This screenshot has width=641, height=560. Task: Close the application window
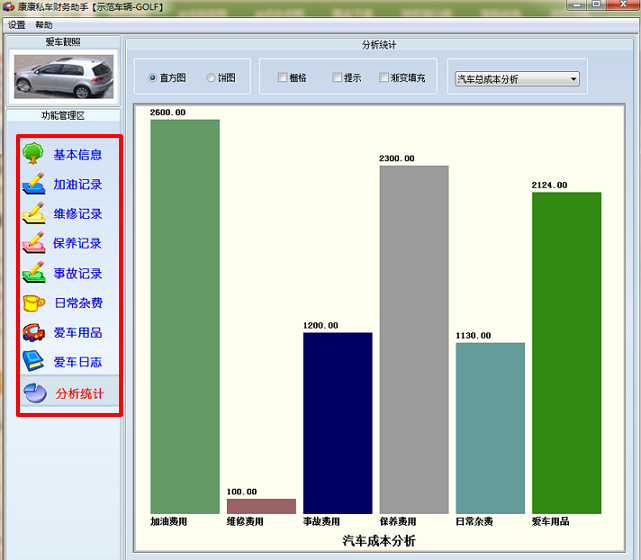[x=623, y=4]
